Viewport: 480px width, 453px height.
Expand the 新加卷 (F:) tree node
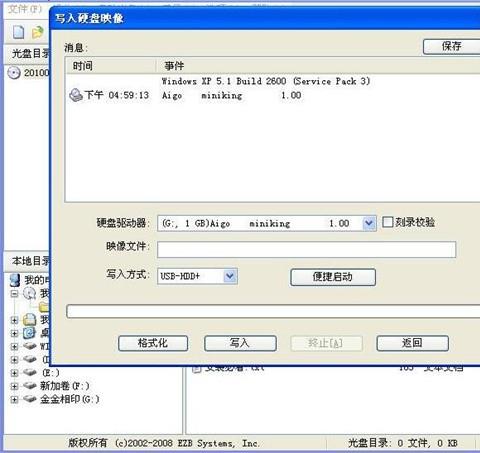pyautogui.click(x=14, y=386)
